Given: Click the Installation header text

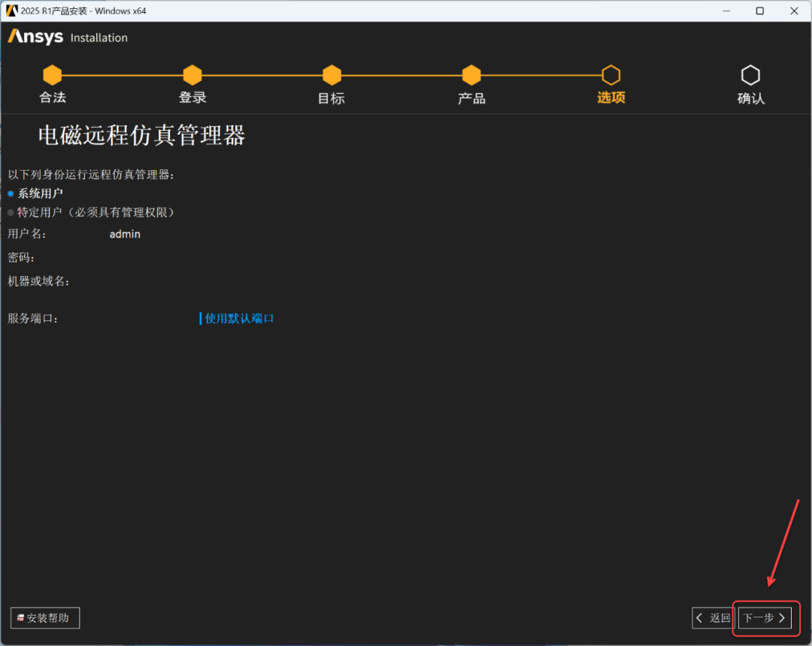Looking at the screenshot, I should point(99,38).
